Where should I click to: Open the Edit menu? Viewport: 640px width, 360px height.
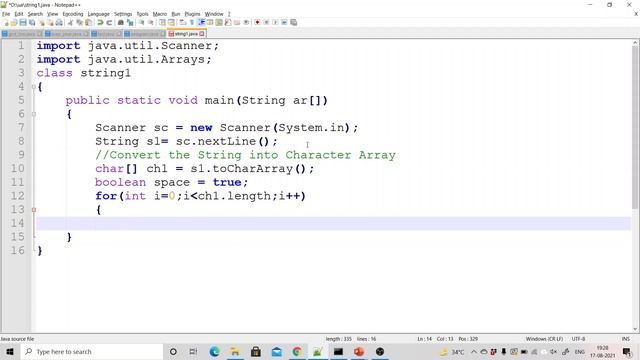[x=19, y=14]
